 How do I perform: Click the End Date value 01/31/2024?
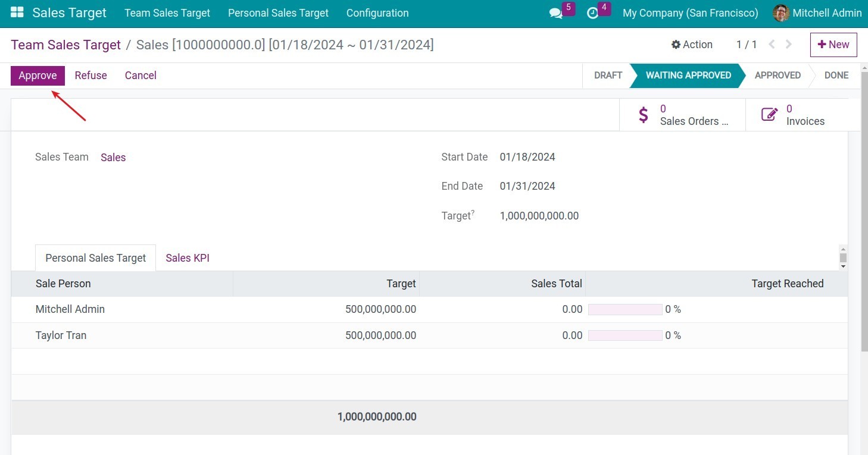[x=527, y=186]
